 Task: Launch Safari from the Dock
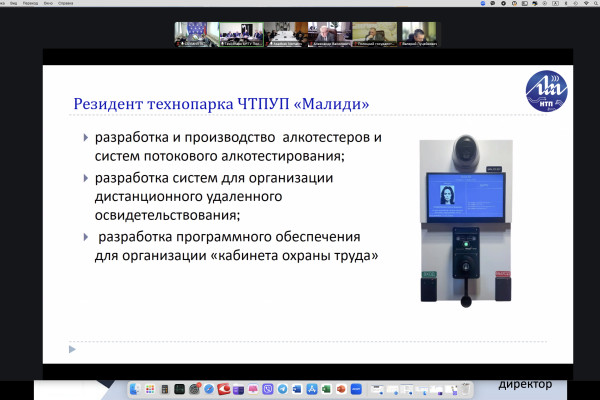tap(208, 389)
